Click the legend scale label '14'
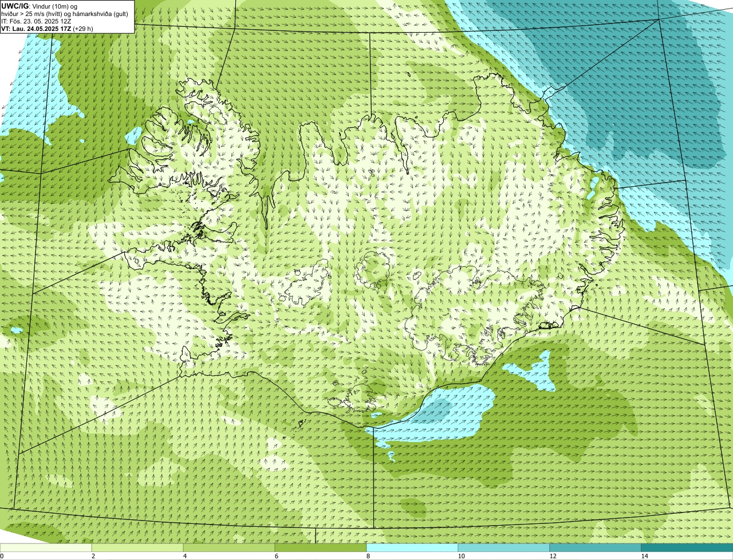 pyautogui.click(x=644, y=556)
